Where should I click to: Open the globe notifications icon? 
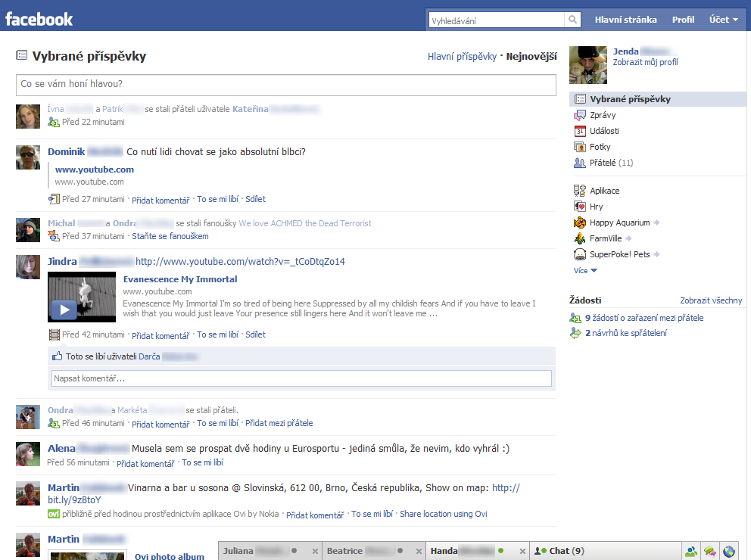[729, 552]
